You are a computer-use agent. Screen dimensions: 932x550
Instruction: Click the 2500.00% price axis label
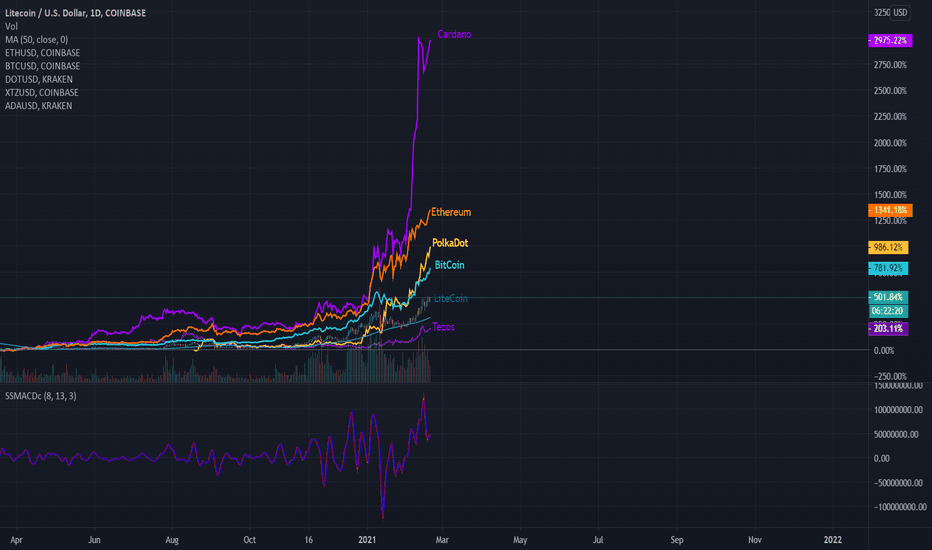[890, 91]
